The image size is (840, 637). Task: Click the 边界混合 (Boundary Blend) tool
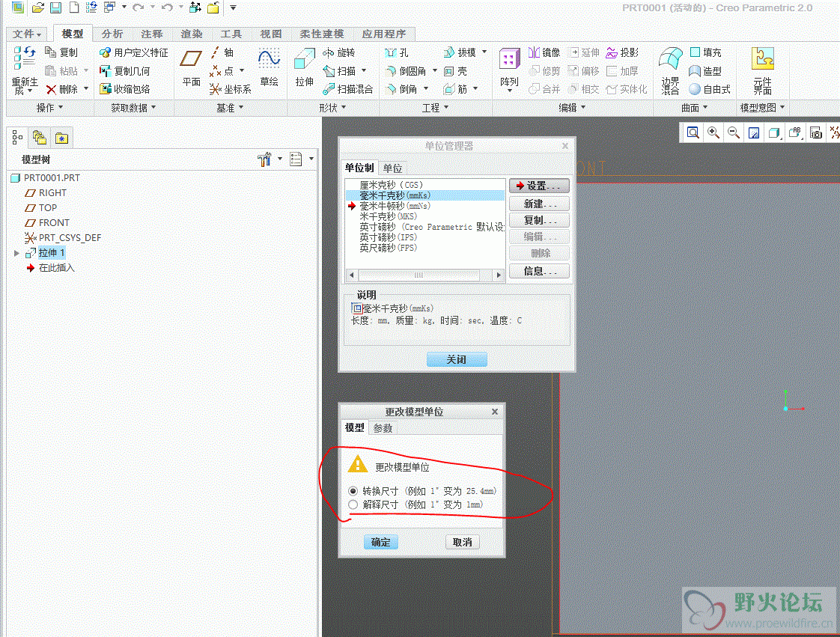(x=670, y=70)
